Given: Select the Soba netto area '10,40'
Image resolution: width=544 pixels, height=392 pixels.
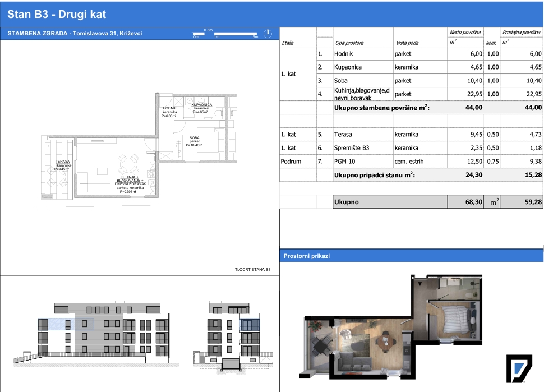Looking at the screenshot, I should tap(474, 81).
